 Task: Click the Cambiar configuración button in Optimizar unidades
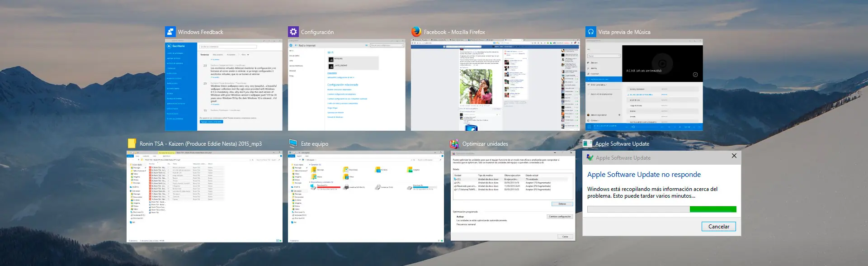point(560,217)
